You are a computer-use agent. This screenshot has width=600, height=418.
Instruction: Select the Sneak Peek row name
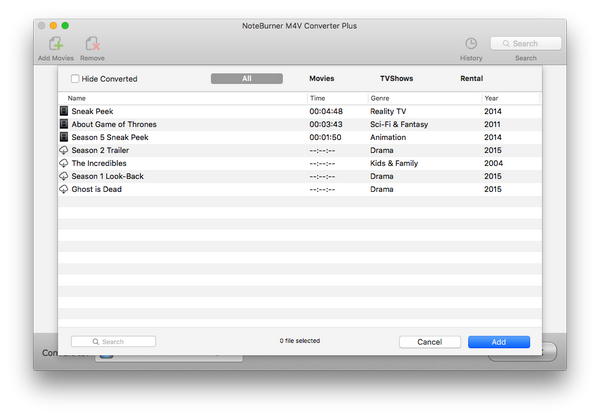pyautogui.click(x=92, y=111)
